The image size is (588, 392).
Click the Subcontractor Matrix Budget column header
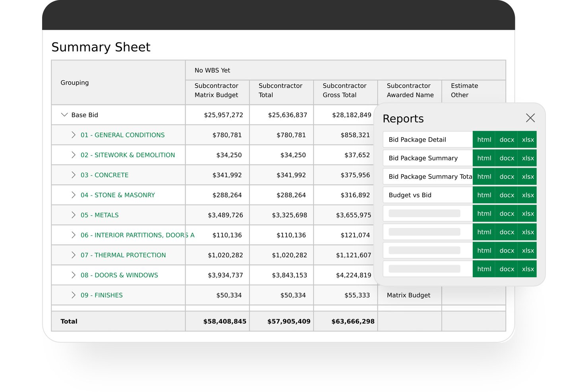coord(217,92)
